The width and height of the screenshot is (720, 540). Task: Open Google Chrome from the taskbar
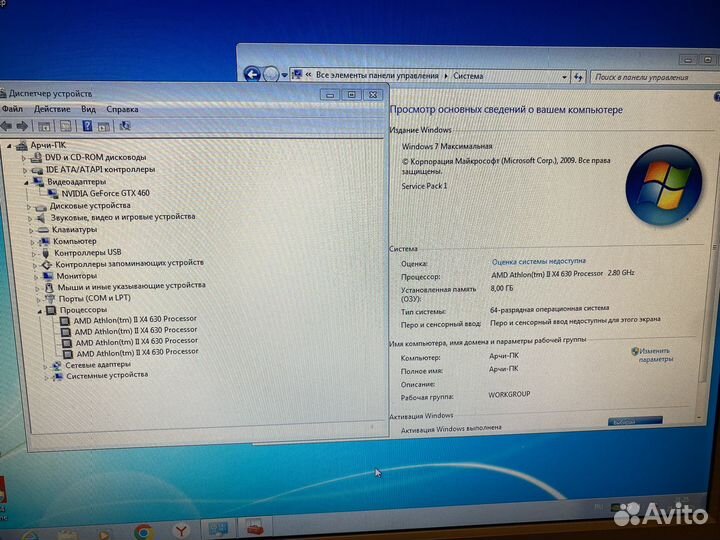point(144,531)
